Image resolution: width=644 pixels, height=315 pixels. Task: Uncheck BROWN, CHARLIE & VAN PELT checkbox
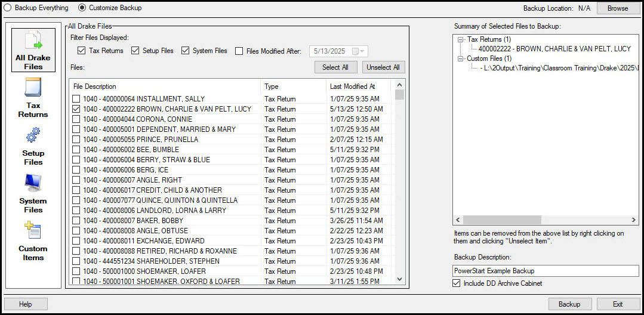(x=76, y=109)
